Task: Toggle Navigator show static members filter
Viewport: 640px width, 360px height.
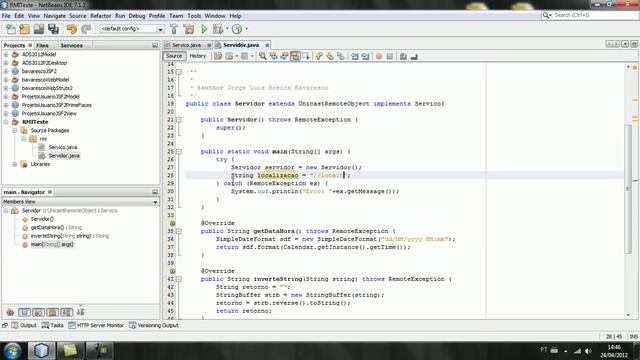Action: (x=38, y=312)
